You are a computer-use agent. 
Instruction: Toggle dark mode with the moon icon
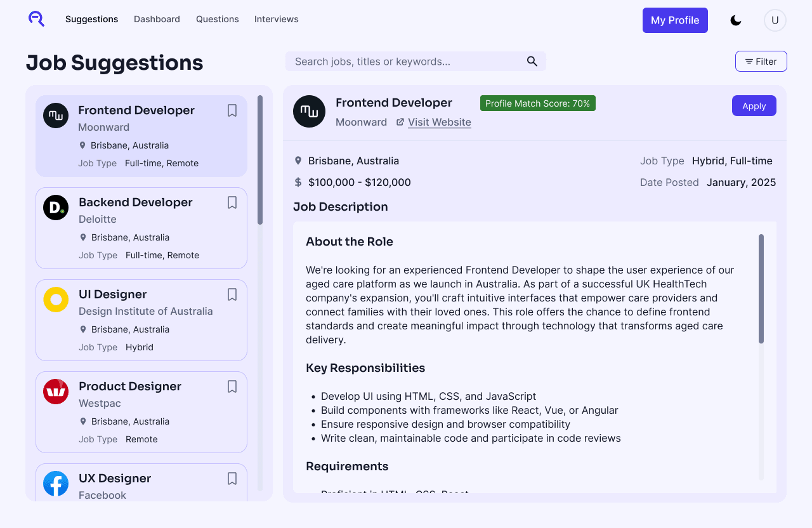736,20
